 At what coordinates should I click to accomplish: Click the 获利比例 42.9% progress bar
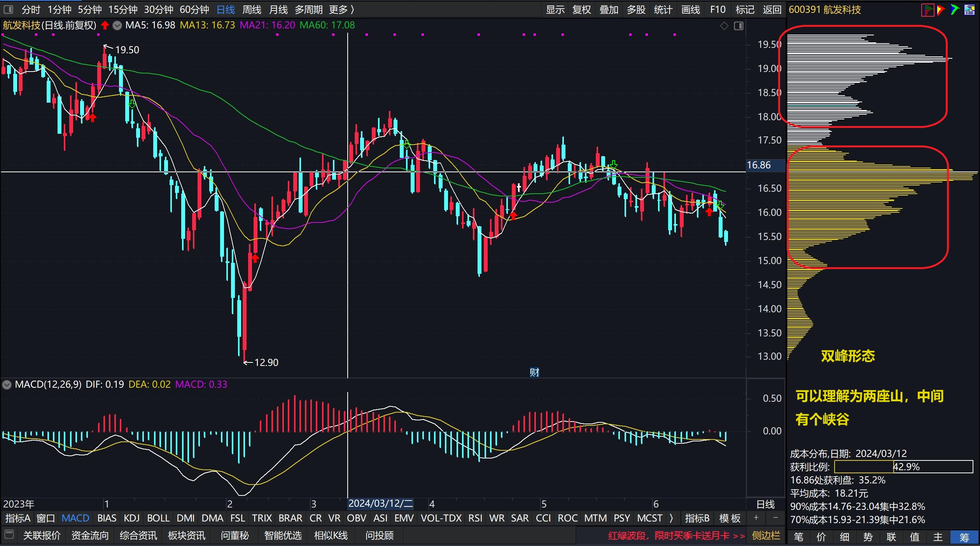903,467
